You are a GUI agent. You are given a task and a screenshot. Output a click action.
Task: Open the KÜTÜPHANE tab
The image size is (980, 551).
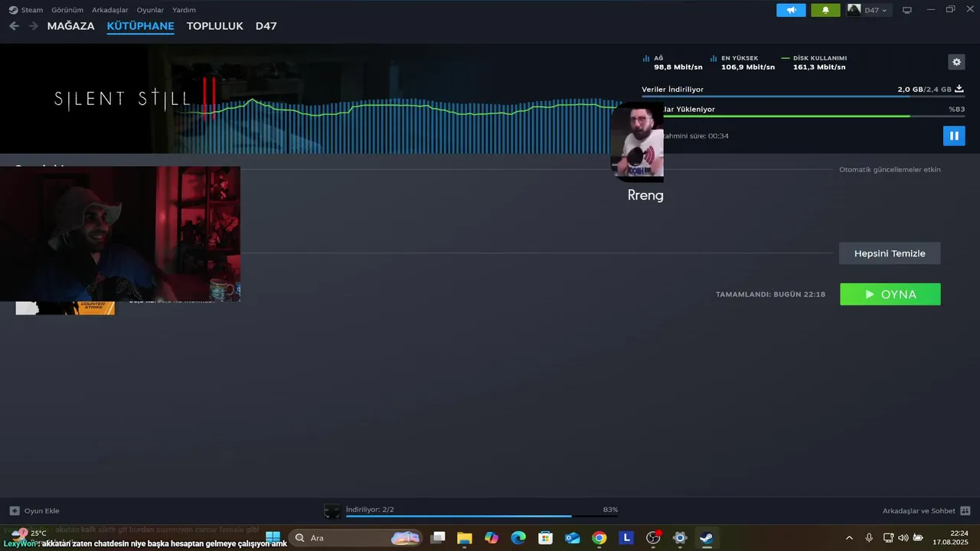click(x=140, y=26)
